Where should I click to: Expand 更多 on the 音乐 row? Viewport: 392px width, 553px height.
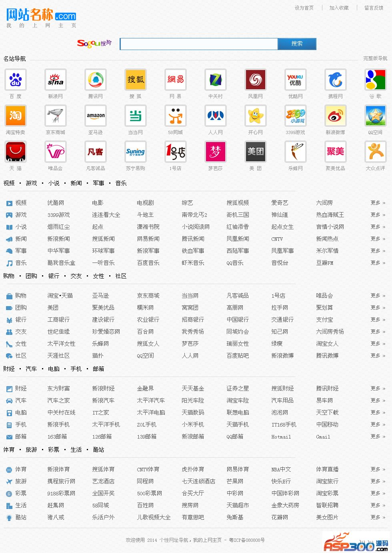(378, 263)
